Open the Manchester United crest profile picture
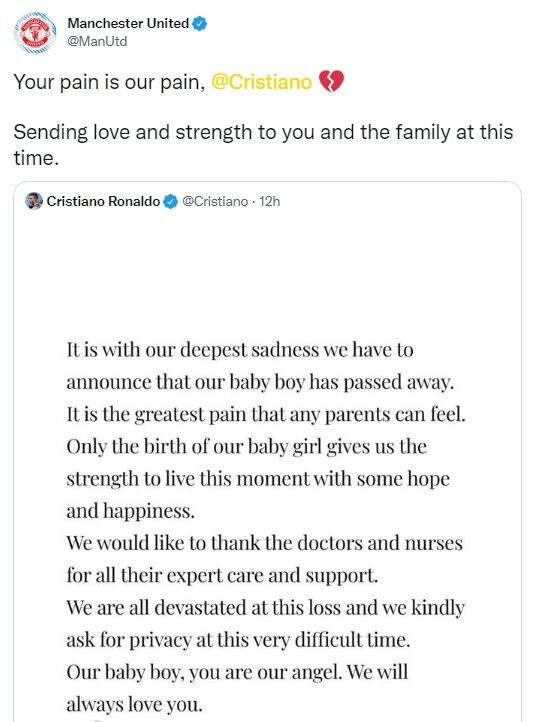 point(35,33)
